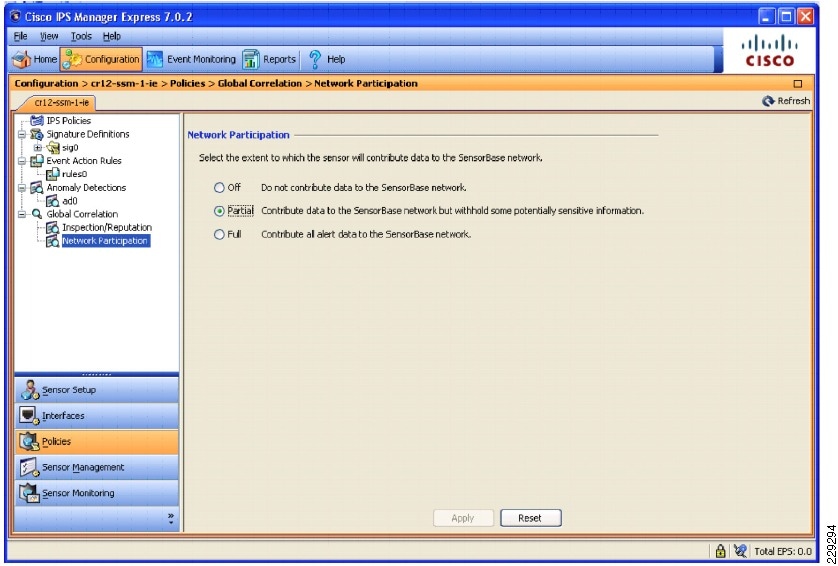This screenshot has width=838, height=566.
Task: Open the Home toolbar button
Action: [35, 59]
